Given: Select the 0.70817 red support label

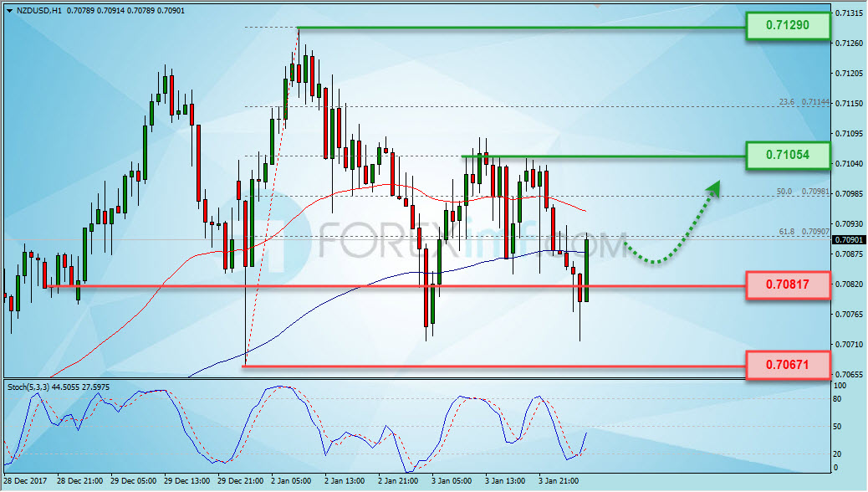Looking at the screenshot, I should click(x=788, y=284).
